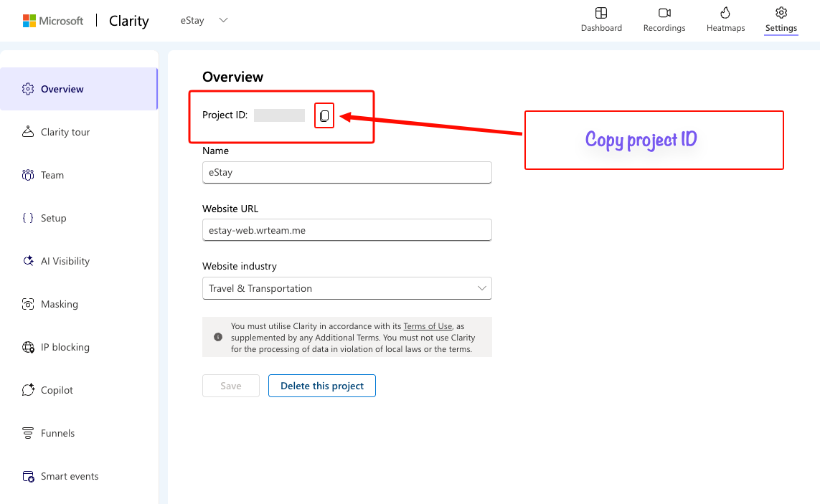Open the Website industry dropdown

coord(347,288)
